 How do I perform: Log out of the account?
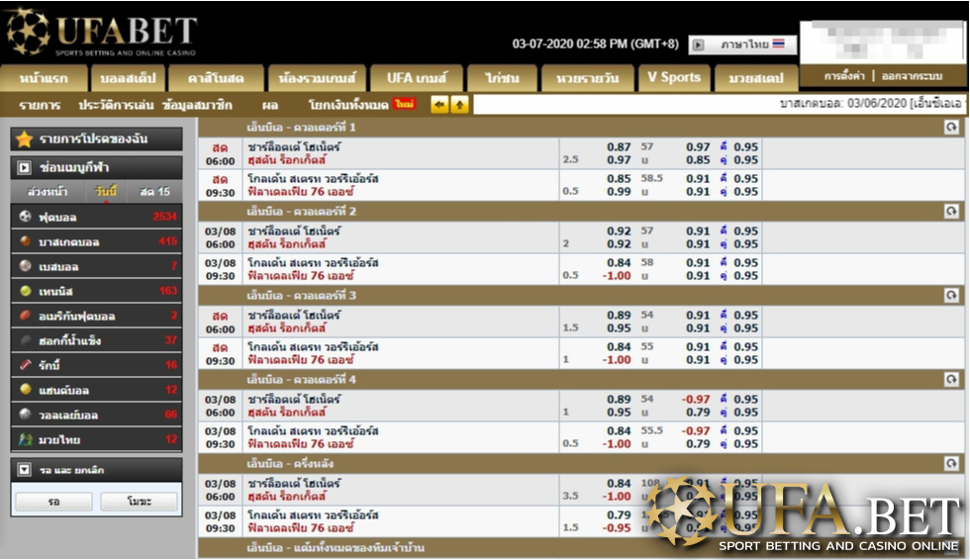[x=912, y=76]
